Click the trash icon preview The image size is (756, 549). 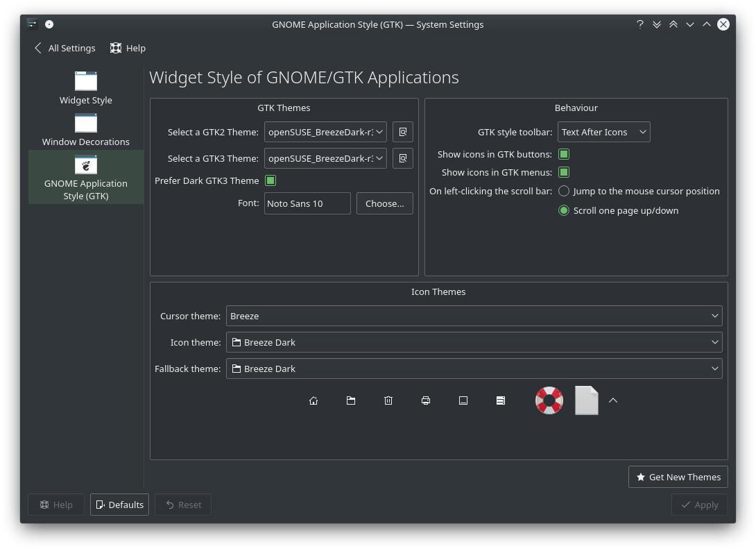coord(388,400)
